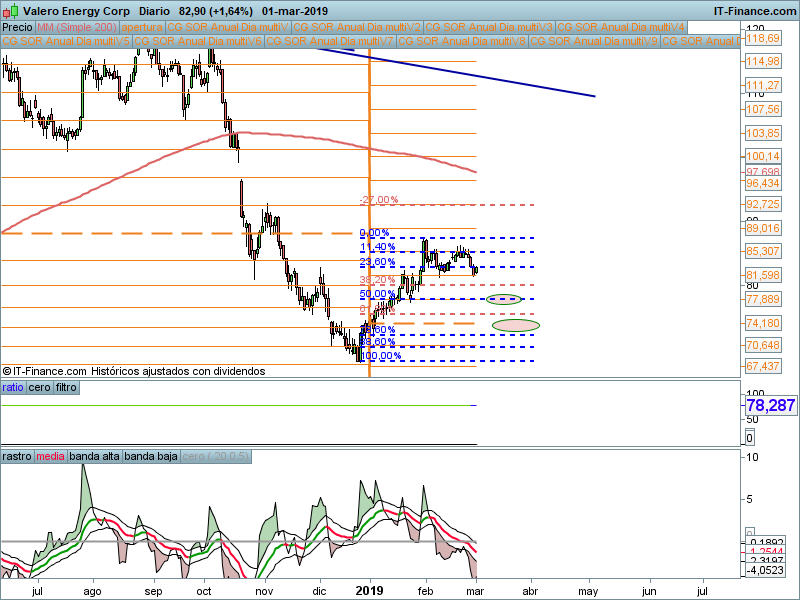
Task: Click the 50,00% Fibonacci level label
Action: (x=378, y=294)
